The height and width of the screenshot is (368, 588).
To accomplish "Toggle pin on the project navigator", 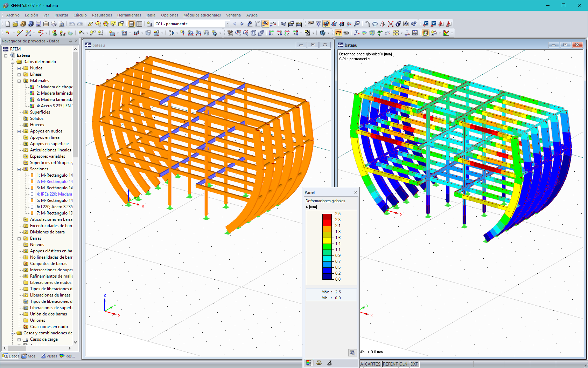I will point(70,41).
